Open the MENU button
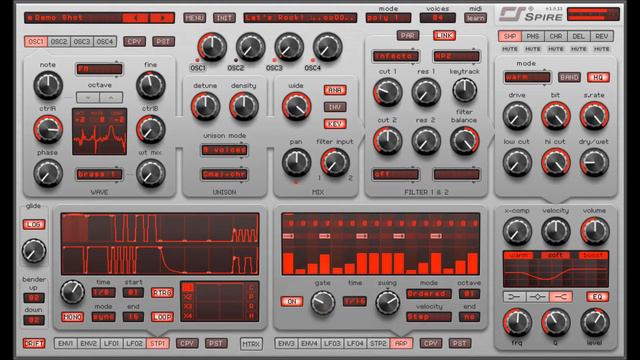 pyautogui.click(x=195, y=18)
